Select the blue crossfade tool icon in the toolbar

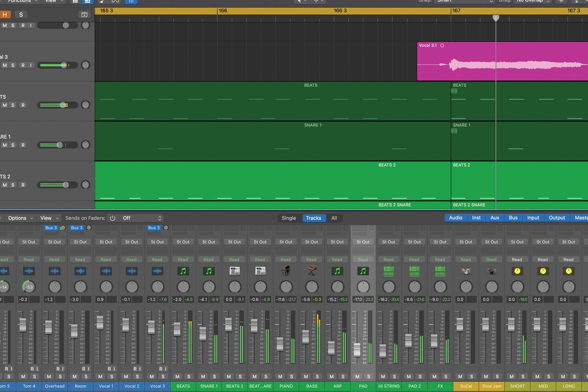pos(131,2)
